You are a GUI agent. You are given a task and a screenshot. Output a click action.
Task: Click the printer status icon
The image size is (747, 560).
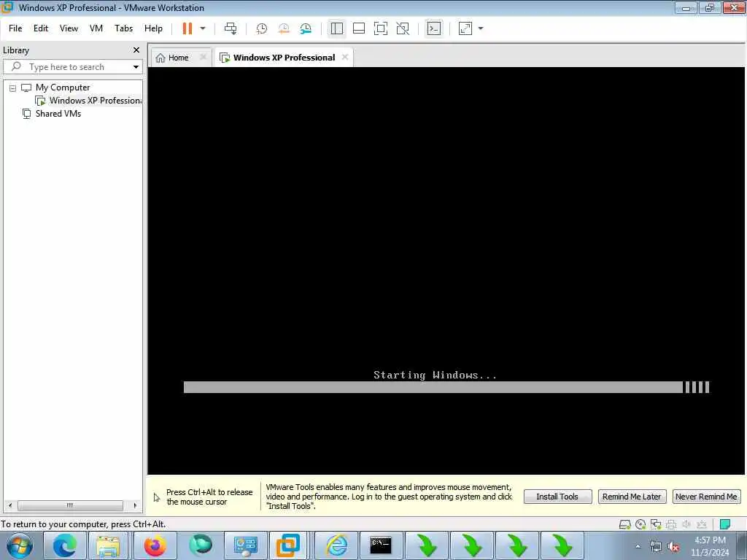[x=671, y=524]
